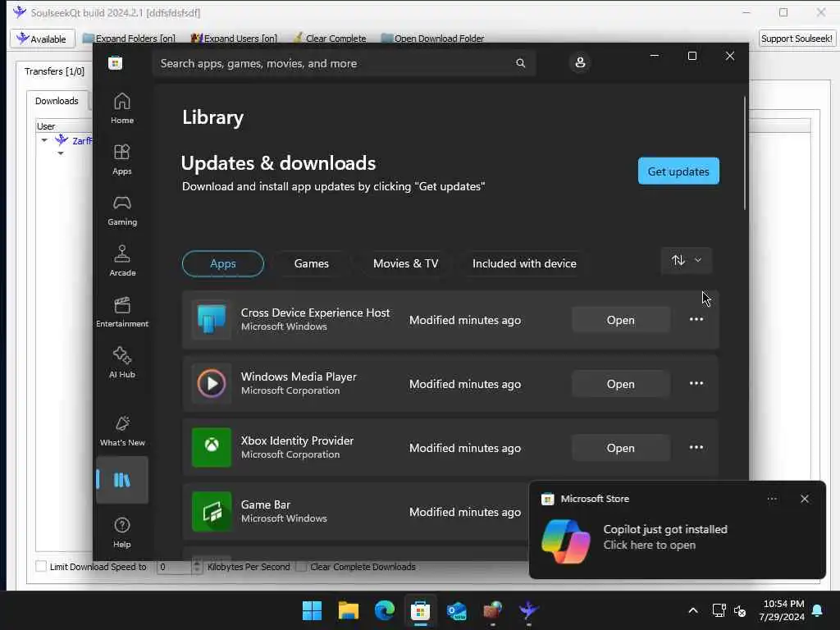This screenshot has width=840, height=630.
Task: Open more options for Windows Media Player
Action: tap(696, 384)
